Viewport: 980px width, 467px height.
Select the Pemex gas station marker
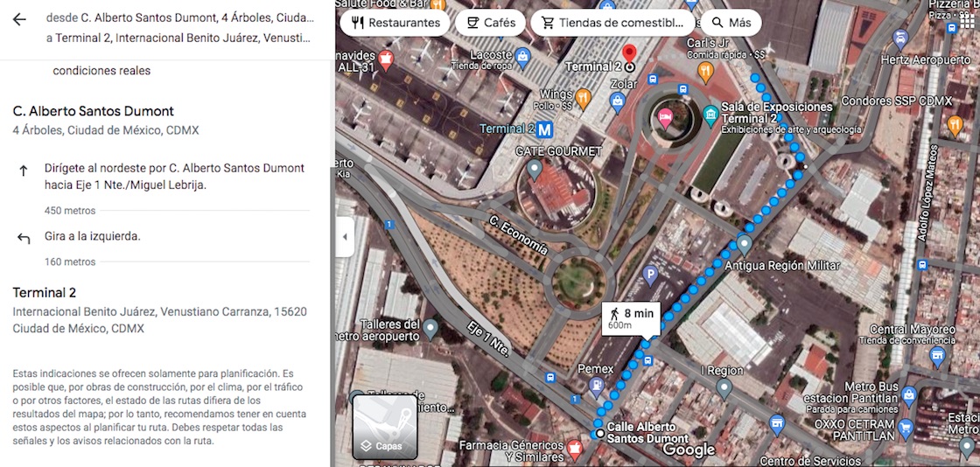click(596, 386)
